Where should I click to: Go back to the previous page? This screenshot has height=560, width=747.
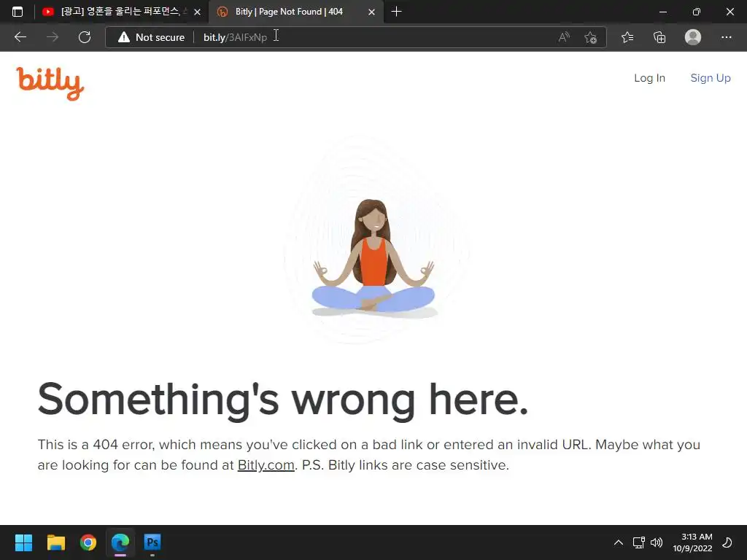coord(20,37)
